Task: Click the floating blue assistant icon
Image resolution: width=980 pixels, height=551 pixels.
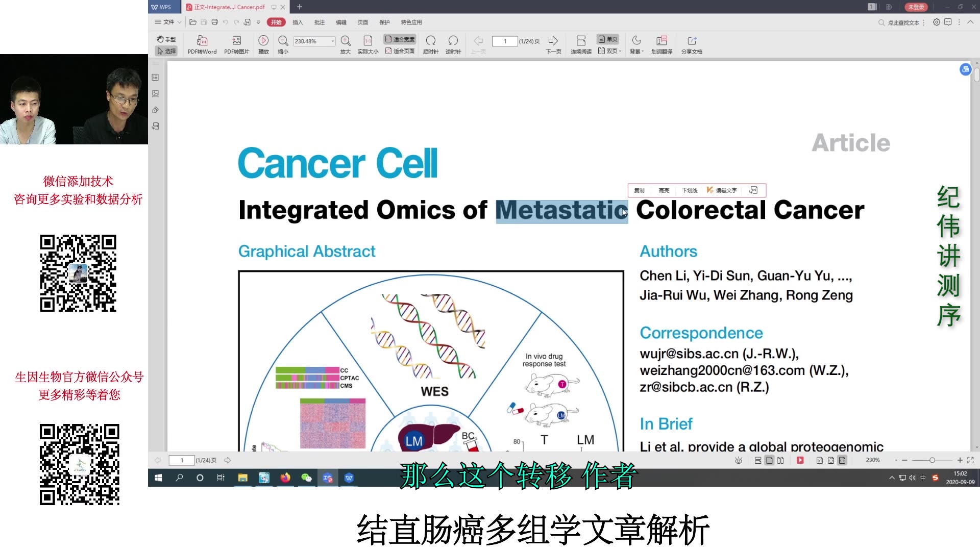Action: point(965,69)
